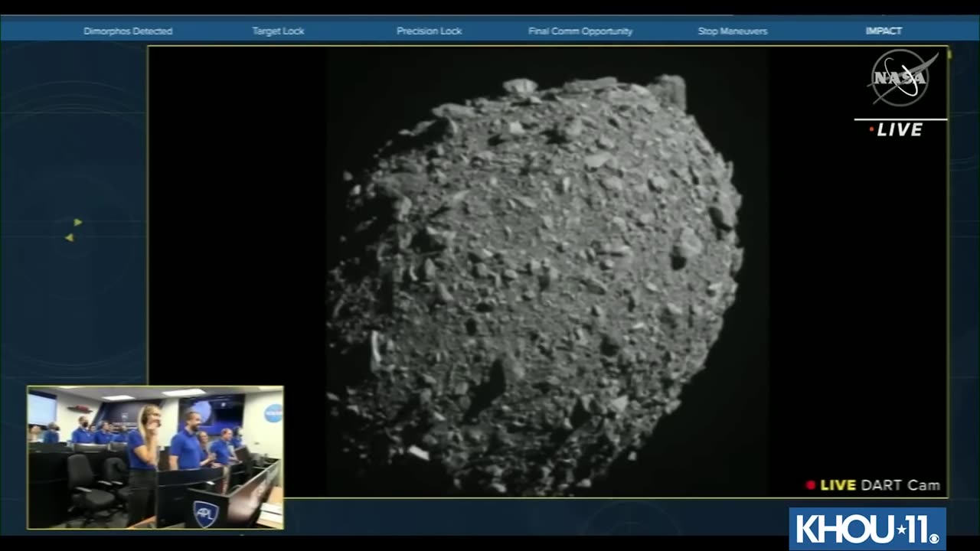Click the mission control room inset video
Screen dimensions: 980x551
point(155,458)
